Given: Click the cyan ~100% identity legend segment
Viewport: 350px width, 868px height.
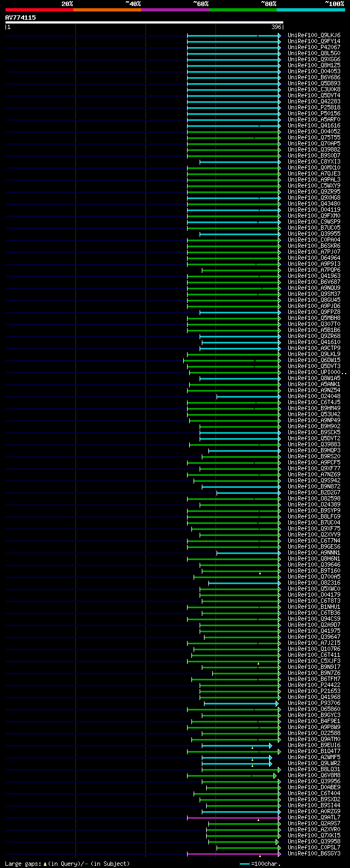Looking at the screenshot, I should [x=311, y=10].
